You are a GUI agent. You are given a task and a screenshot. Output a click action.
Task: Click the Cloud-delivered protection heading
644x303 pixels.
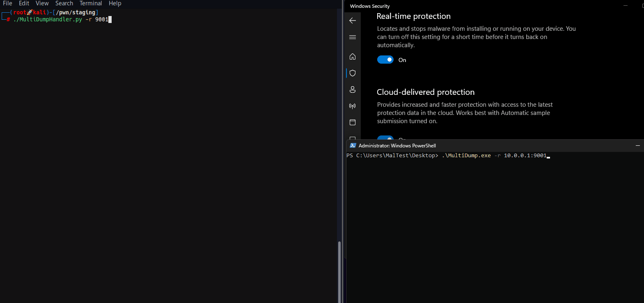pos(426,92)
